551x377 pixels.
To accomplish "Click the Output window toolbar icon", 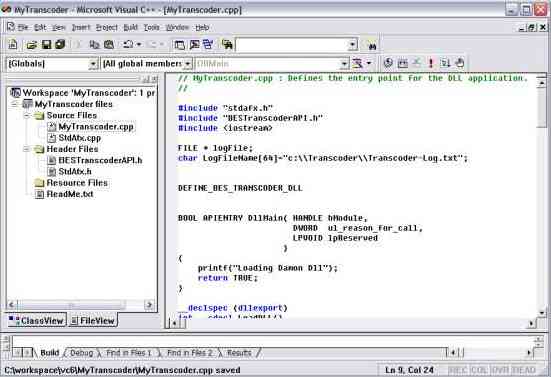I will [x=194, y=45].
